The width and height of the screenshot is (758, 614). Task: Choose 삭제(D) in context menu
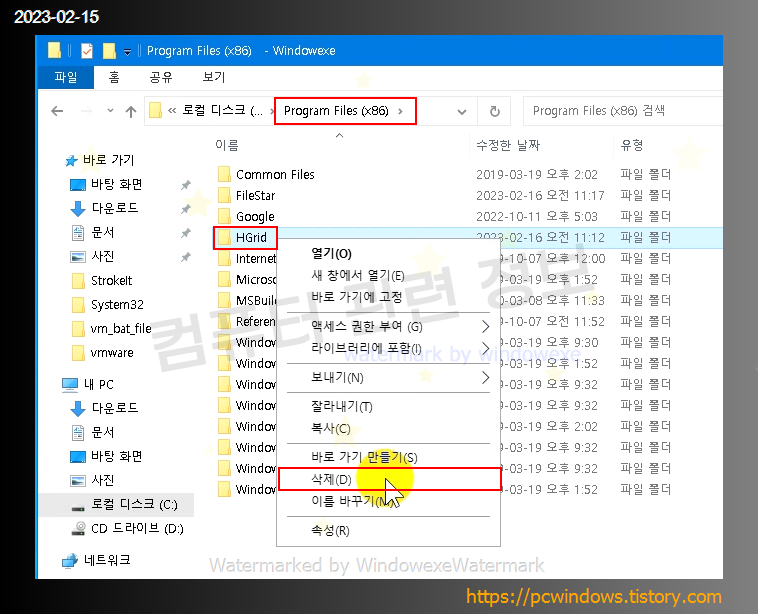pos(389,479)
